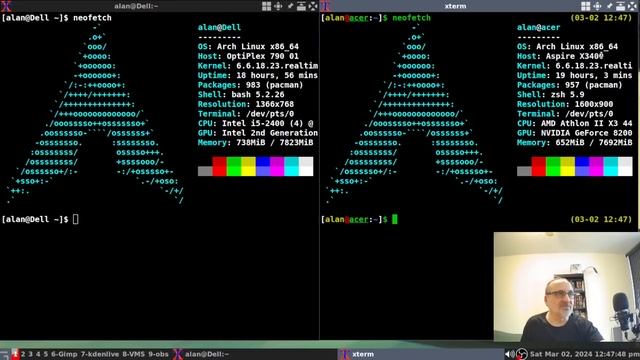Image resolution: width=640 pixels, height=360 pixels.
Task: Click the 'Packages: 957 (pacman)' line
Action: [x=570, y=85]
